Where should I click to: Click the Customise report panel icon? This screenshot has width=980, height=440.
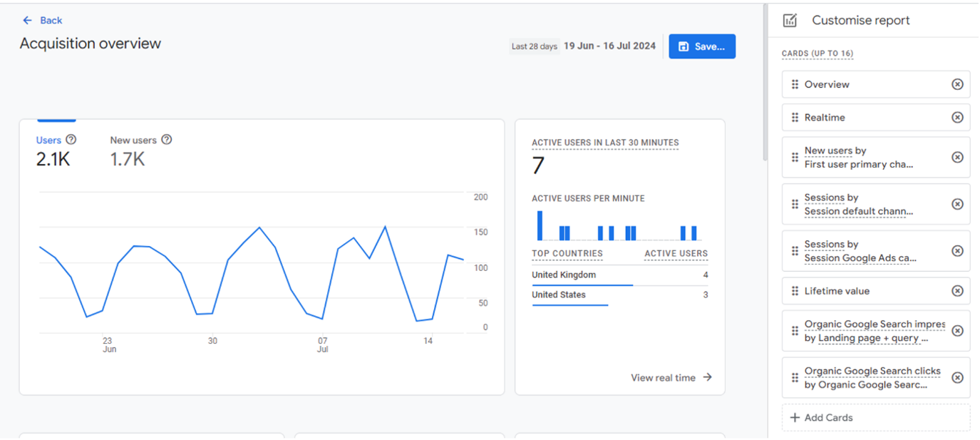[790, 21]
